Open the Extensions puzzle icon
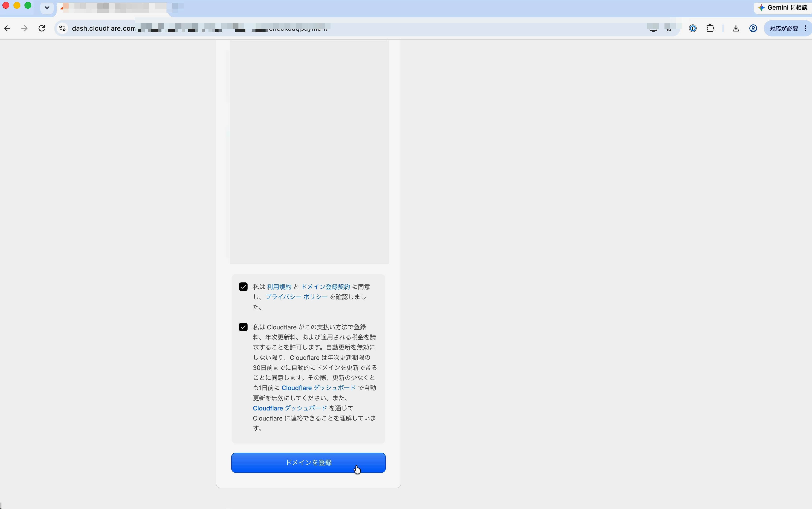This screenshot has height=509, width=812. 710,28
